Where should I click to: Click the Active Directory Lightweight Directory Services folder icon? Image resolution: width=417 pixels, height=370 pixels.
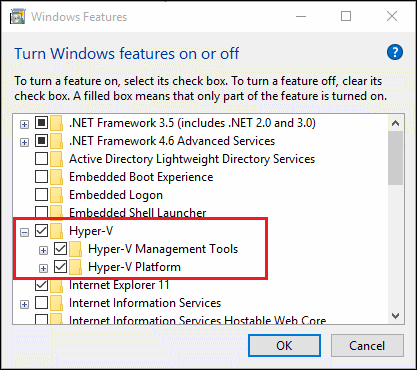click(57, 159)
